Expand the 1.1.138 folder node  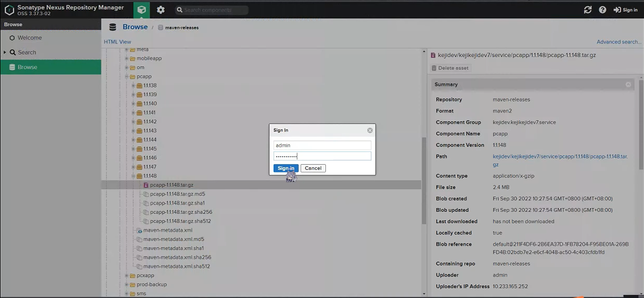[x=133, y=86]
